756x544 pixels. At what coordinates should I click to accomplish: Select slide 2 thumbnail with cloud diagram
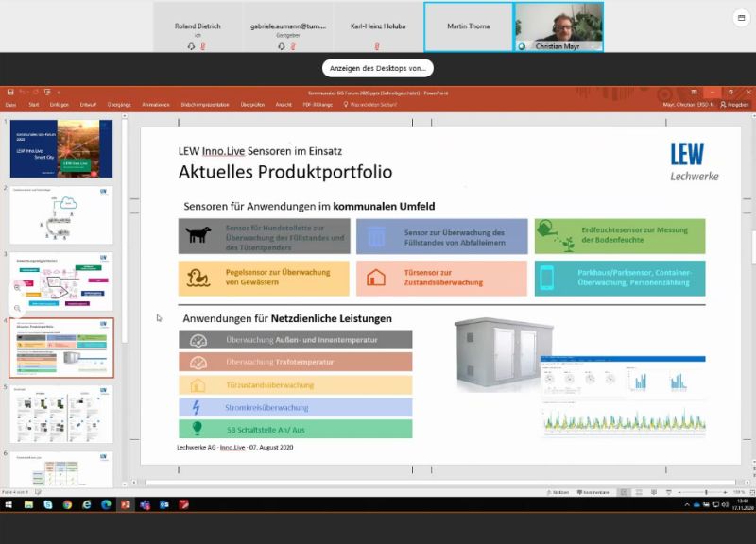[61, 215]
